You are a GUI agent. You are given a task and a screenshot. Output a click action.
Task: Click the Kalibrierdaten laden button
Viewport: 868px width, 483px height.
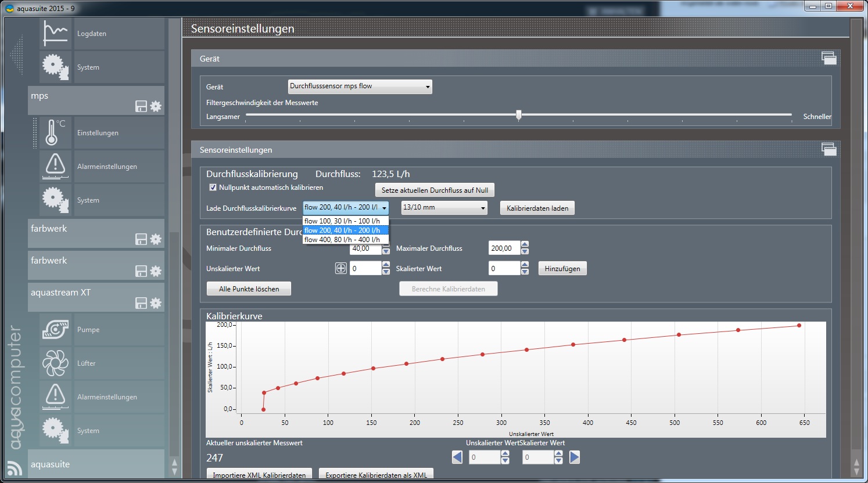tap(537, 208)
